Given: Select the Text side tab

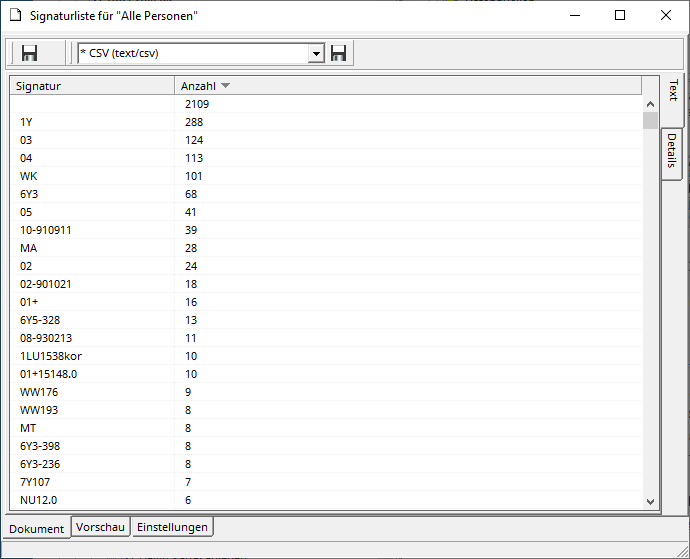Looking at the screenshot, I should coord(672,92).
